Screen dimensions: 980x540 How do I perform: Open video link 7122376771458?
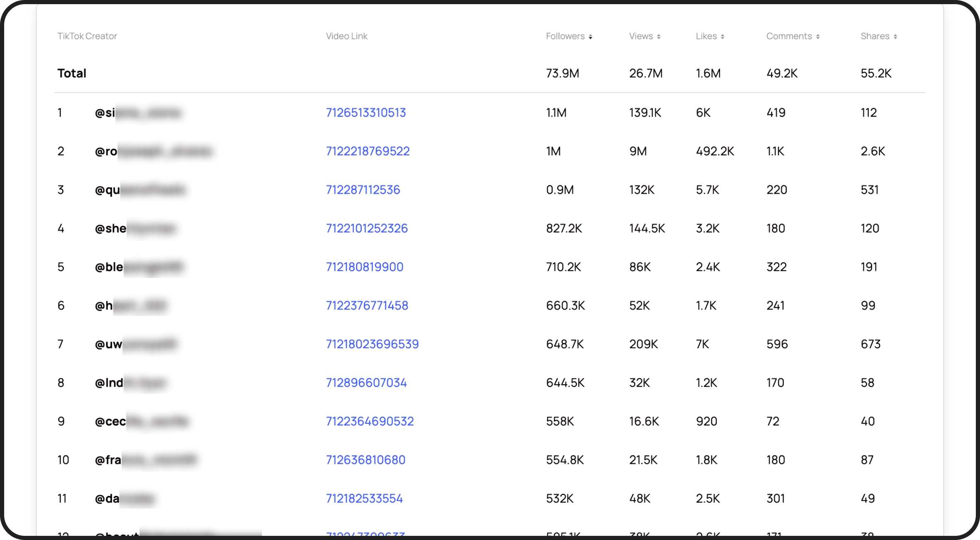[x=367, y=305]
